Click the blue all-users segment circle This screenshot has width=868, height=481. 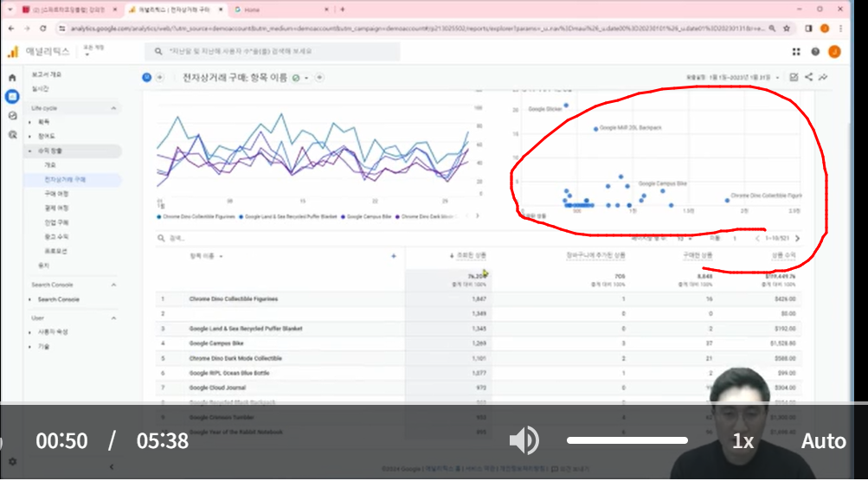[147, 78]
